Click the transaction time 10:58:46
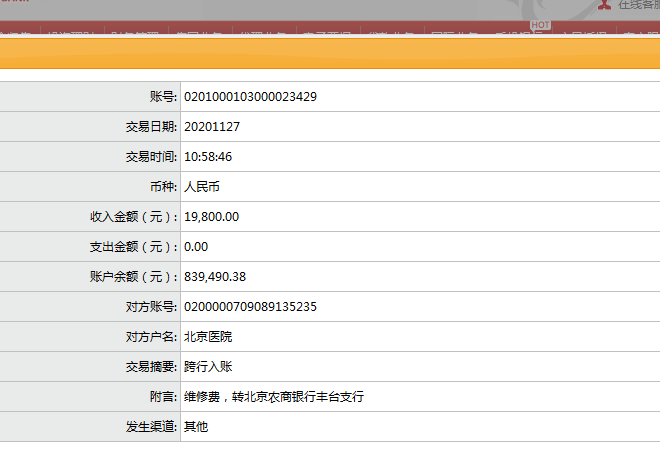The width and height of the screenshot is (660, 456). click(208, 157)
